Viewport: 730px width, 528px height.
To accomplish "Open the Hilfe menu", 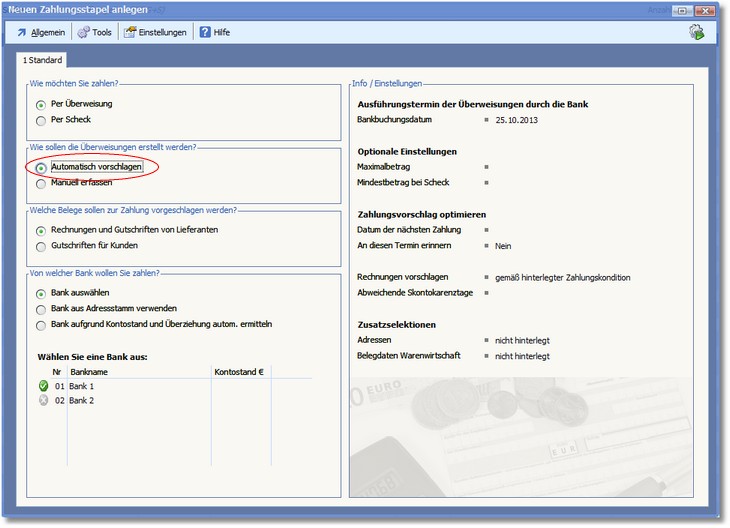I will [221, 32].
